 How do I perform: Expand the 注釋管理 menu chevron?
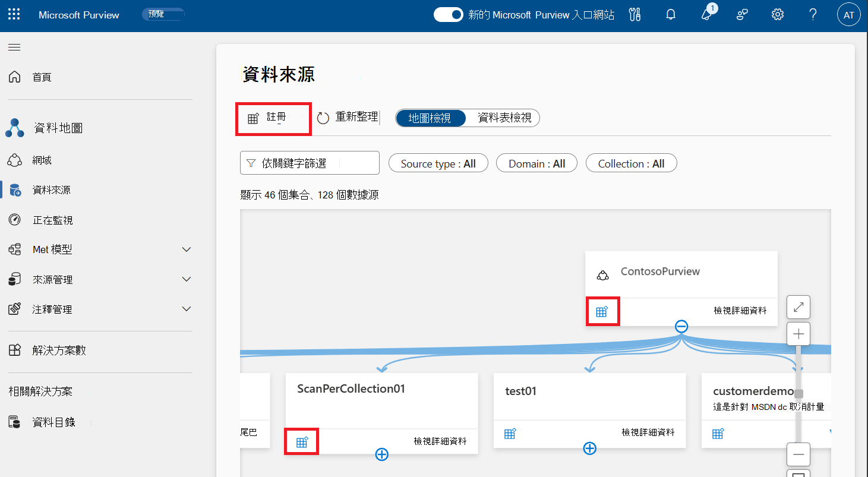(187, 309)
